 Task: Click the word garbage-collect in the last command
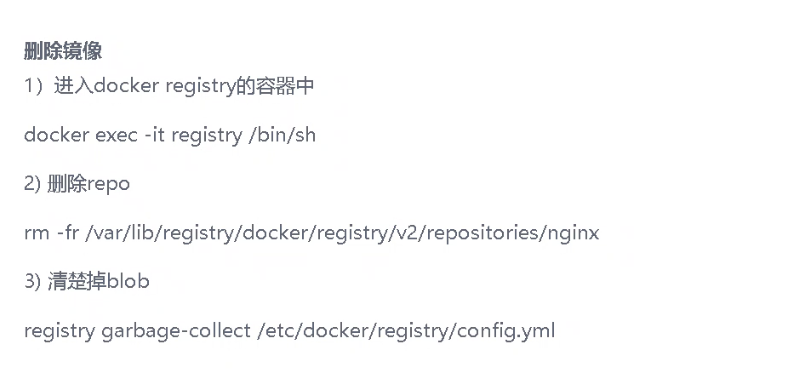176,331
